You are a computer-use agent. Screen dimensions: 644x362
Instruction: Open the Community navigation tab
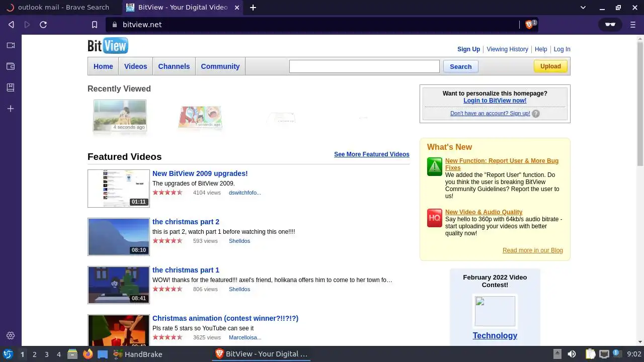click(x=220, y=66)
